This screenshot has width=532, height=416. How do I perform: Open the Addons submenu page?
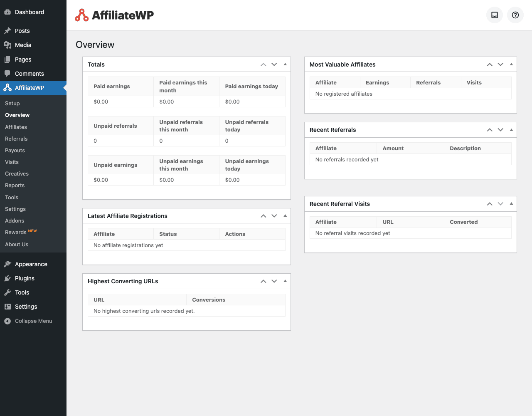click(33, 220)
